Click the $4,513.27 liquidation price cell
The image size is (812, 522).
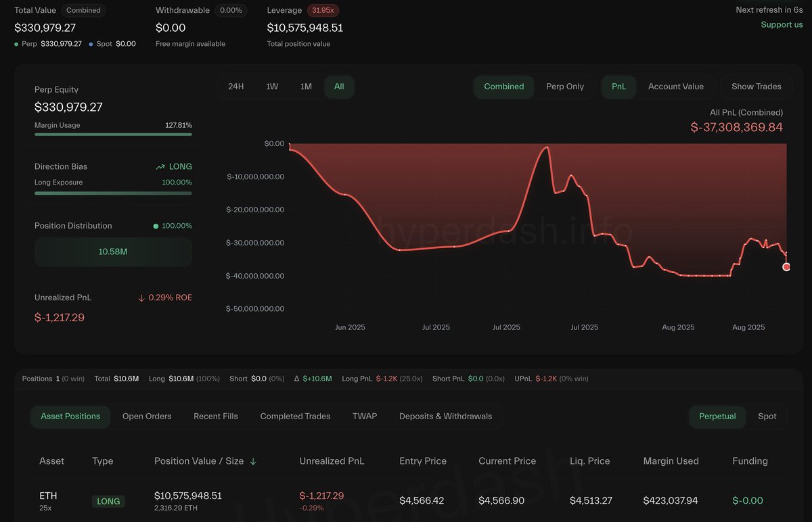pyautogui.click(x=591, y=501)
